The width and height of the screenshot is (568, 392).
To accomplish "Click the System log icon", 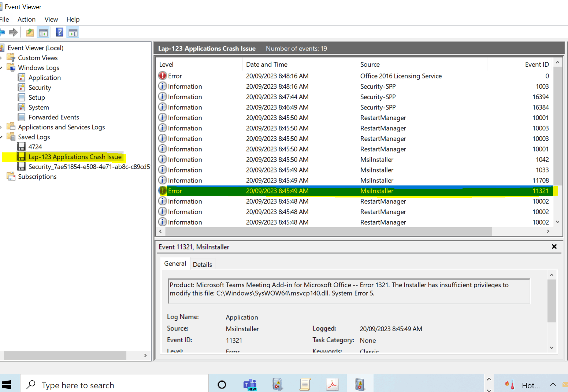I will click(22, 107).
